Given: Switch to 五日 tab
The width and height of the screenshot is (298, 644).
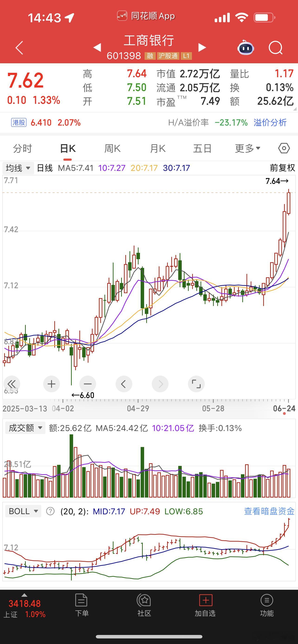Looking at the screenshot, I should (202, 148).
